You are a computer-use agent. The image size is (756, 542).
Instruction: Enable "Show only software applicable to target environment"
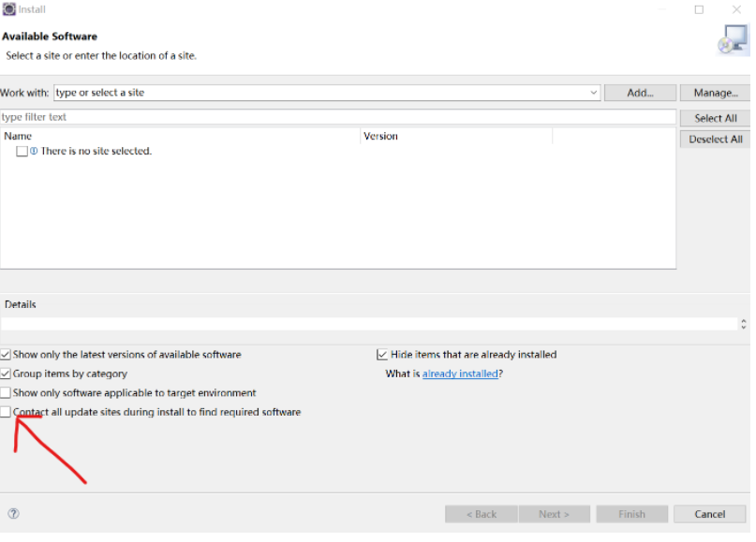(x=6, y=393)
